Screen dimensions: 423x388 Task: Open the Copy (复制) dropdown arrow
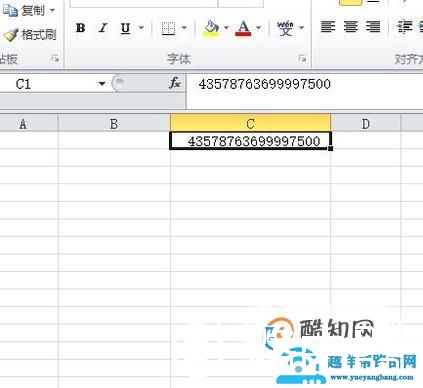coord(52,11)
